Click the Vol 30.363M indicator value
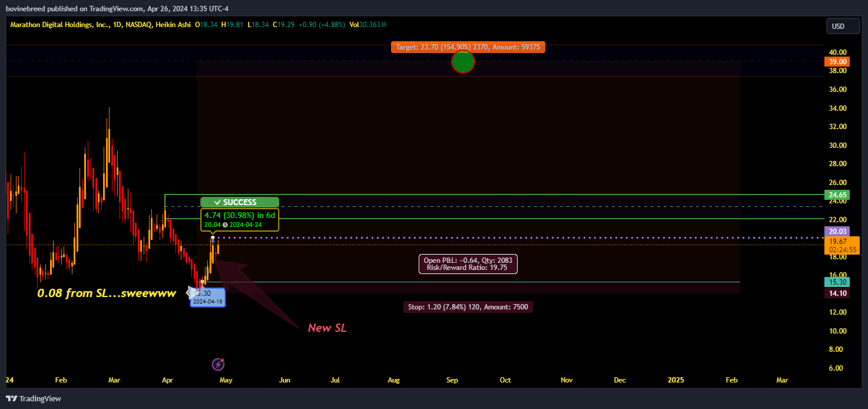The image size is (868, 409). click(368, 25)
